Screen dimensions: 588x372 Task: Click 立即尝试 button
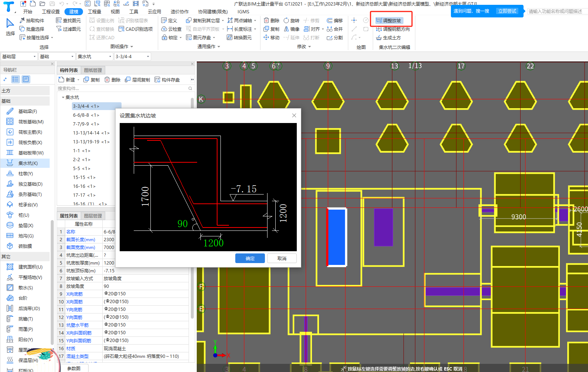[507, 11]
